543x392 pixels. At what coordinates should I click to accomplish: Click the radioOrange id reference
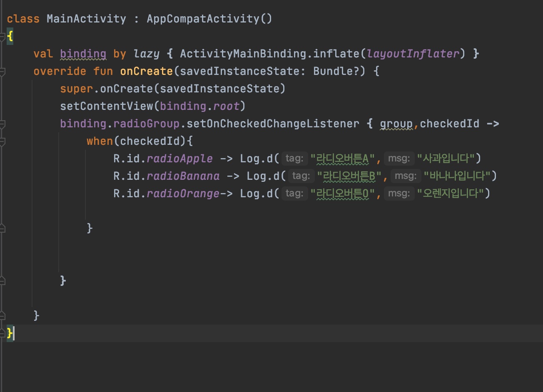(183, 194)
